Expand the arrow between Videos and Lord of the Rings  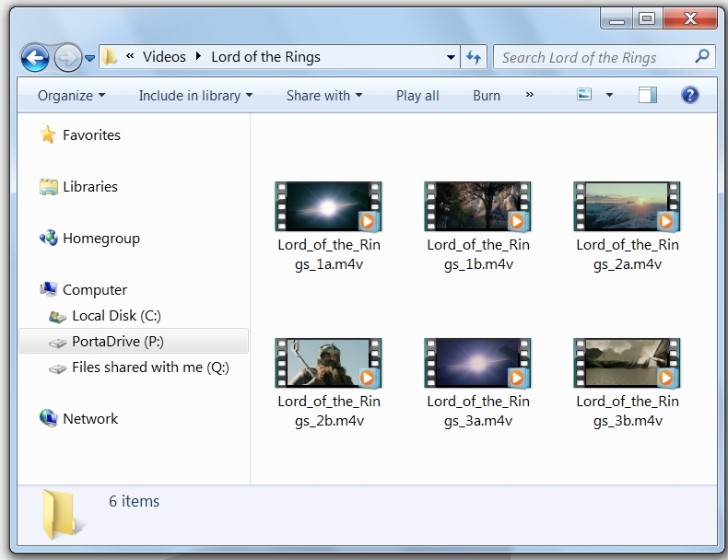[x=199, y=56]
